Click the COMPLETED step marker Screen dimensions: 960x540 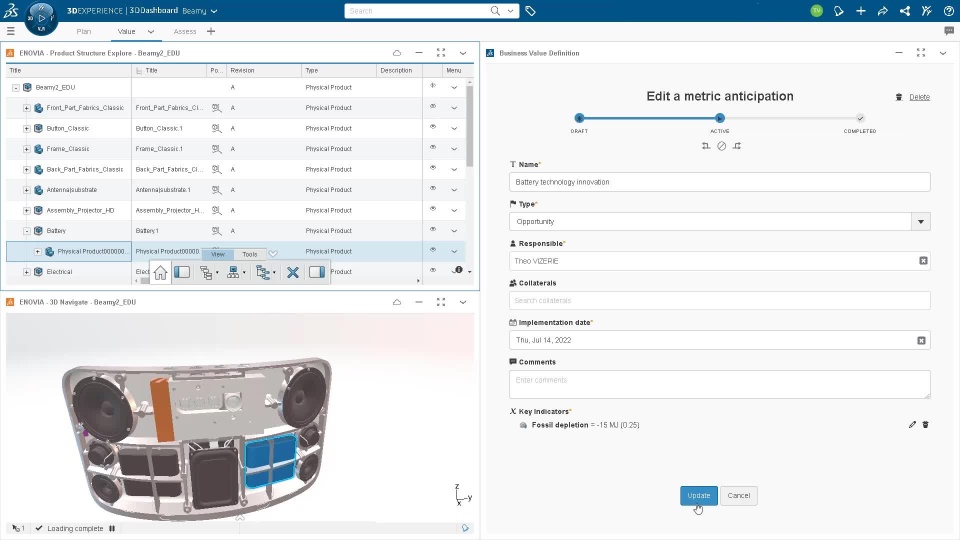tap(860, 118)
